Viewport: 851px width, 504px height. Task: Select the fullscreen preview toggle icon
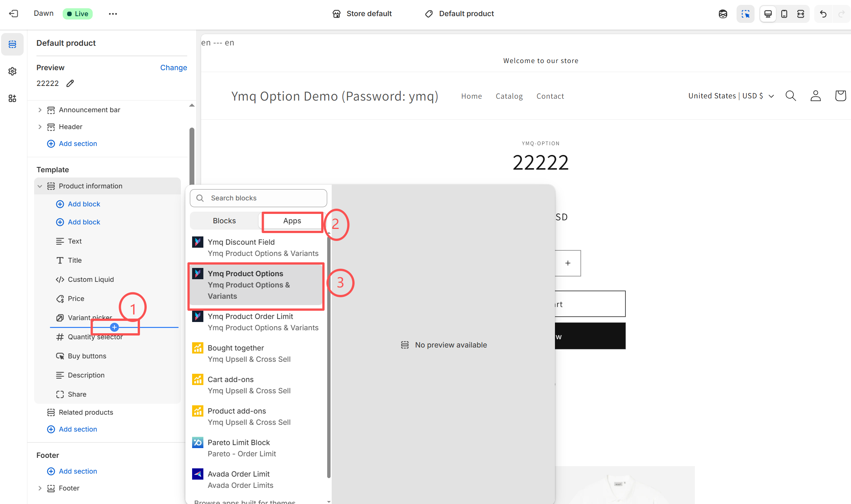point(801,14)
